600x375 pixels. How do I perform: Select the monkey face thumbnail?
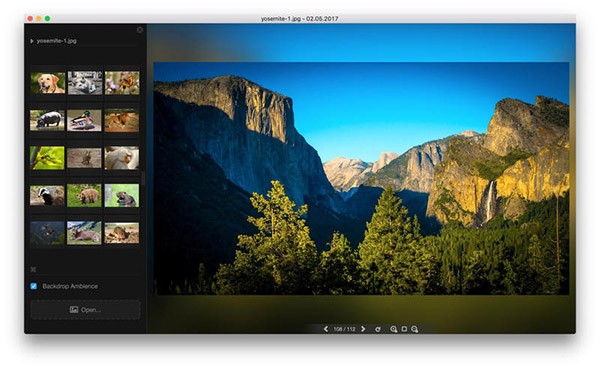(x=122, y=158)
